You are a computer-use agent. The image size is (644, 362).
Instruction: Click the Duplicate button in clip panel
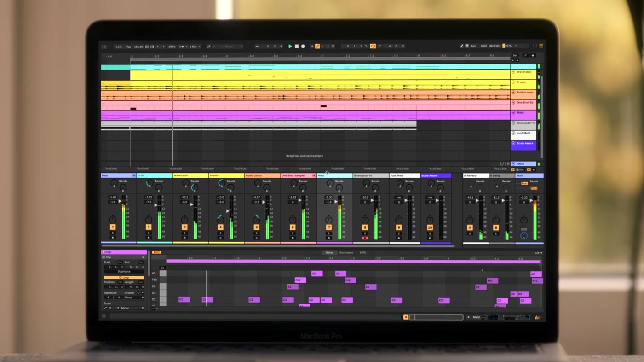click(124, 272)
